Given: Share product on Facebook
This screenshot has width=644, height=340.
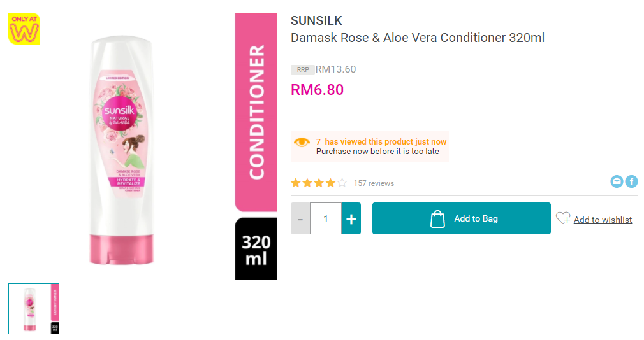Looking at the screenshot, I should point(631,182).
